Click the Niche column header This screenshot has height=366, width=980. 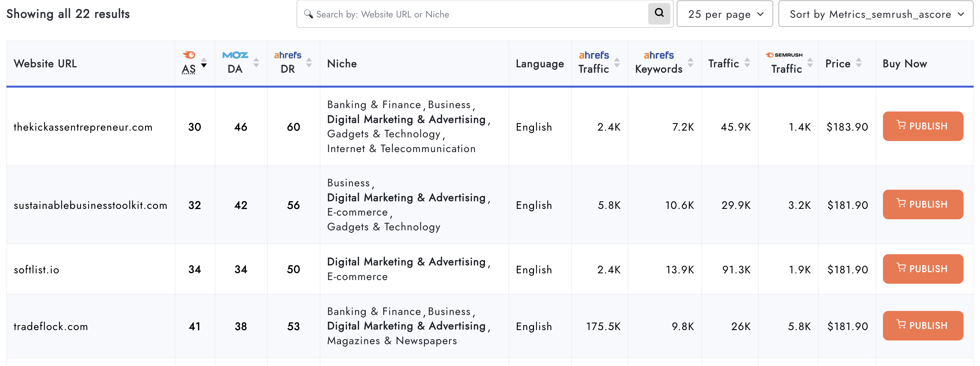click(342, 63)
